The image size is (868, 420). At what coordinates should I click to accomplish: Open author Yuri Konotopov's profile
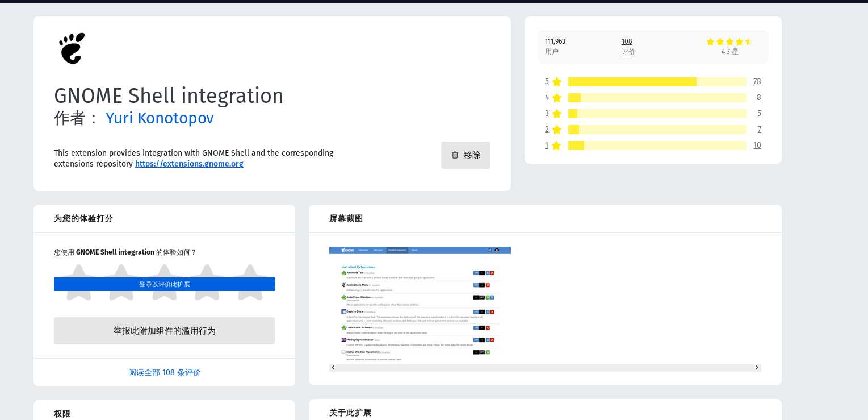coord(160,118)
